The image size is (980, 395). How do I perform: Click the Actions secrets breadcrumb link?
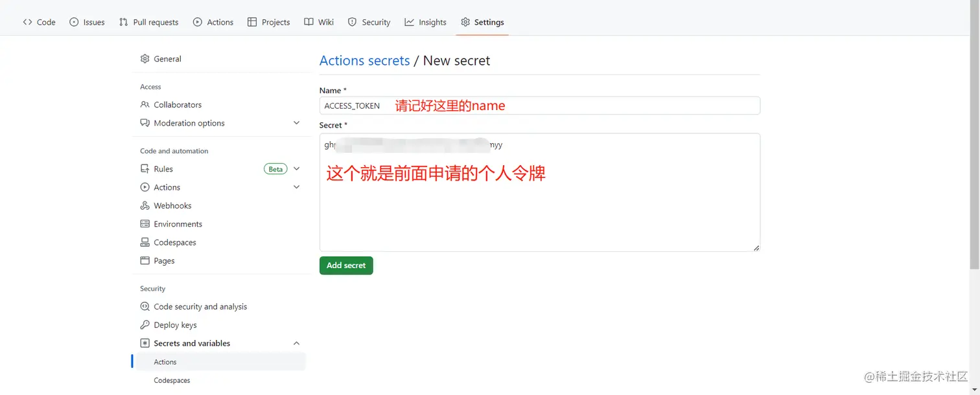[364, 61]
